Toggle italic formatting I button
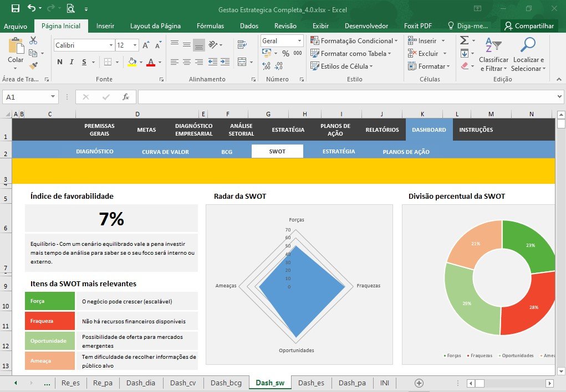Screen dimensions: 566x392 72,62
